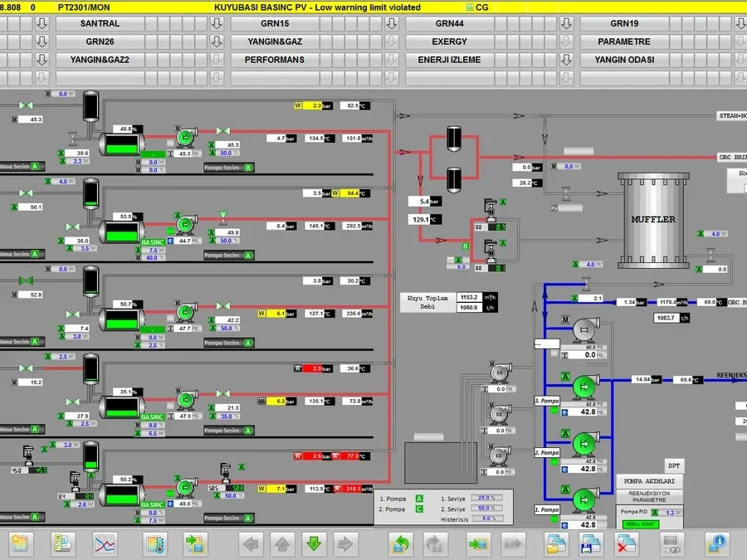
Task: Open the MUFFLER vessel faceplate
Action: (x=653, y=220)
